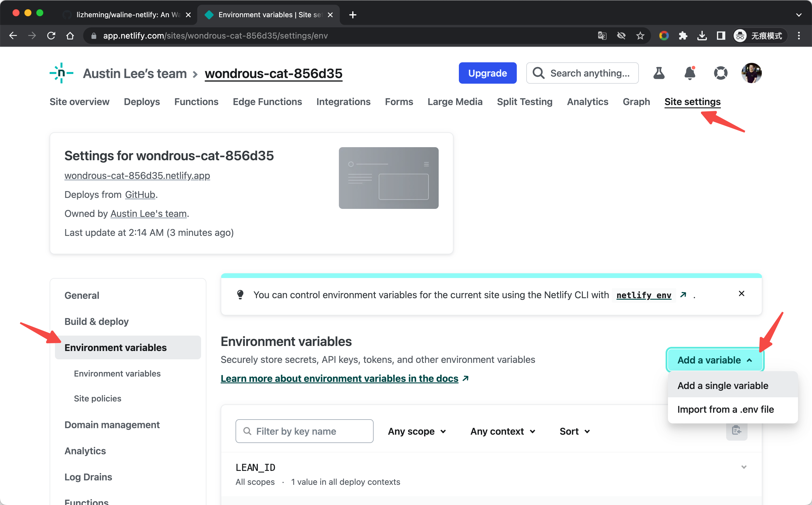Expand the Any scope dropdown
The width and height of the screenshot is (812, 505).
click(x=416, y=431)
